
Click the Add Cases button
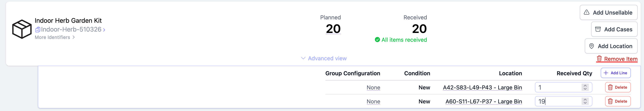[614, 29]
